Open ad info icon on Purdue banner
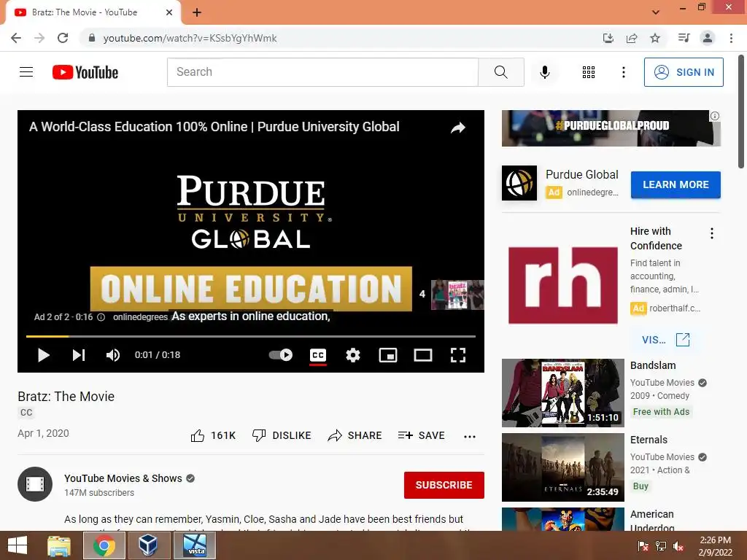The width and height of the screenshot is (747, 560). [715, 116]
